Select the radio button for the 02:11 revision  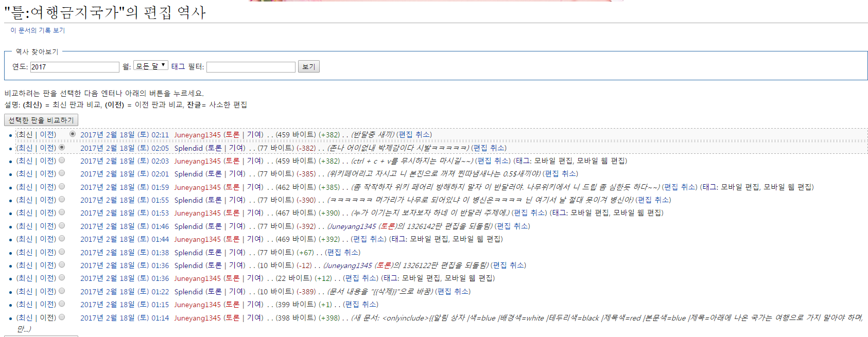pos(73,134)
